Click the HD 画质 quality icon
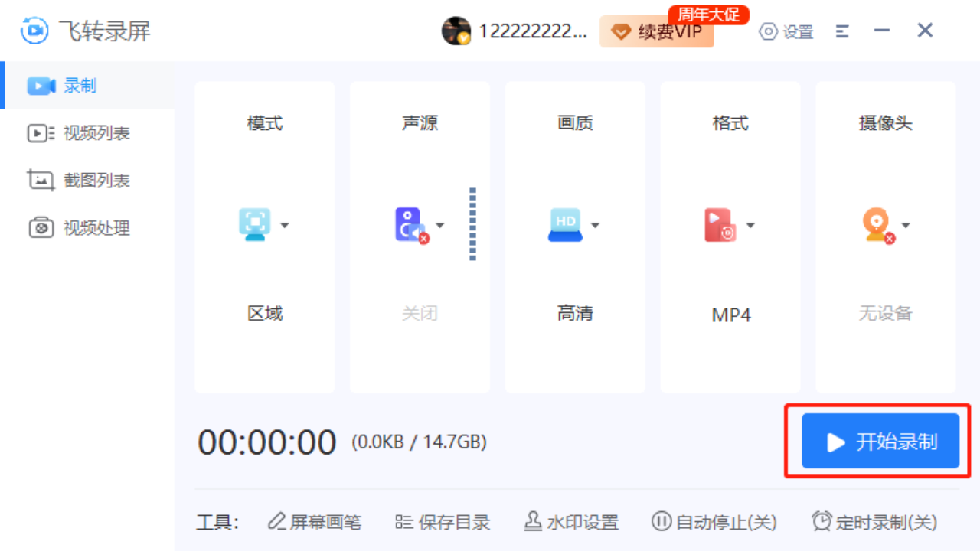980x551 pixels. [x=566, y=224]
